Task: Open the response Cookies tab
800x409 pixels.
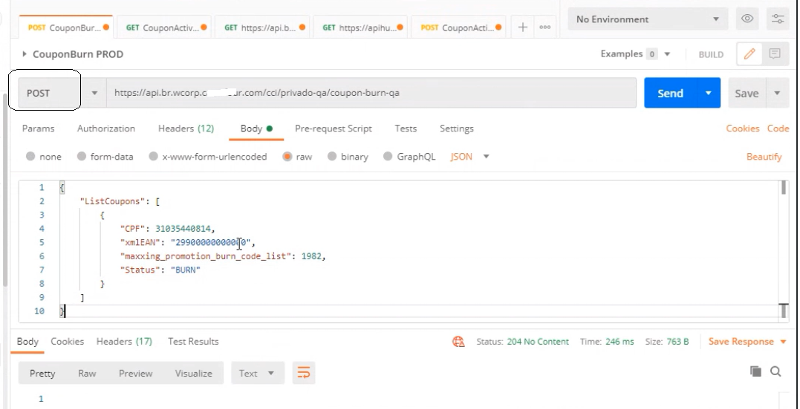Action: tap(67, 342)
